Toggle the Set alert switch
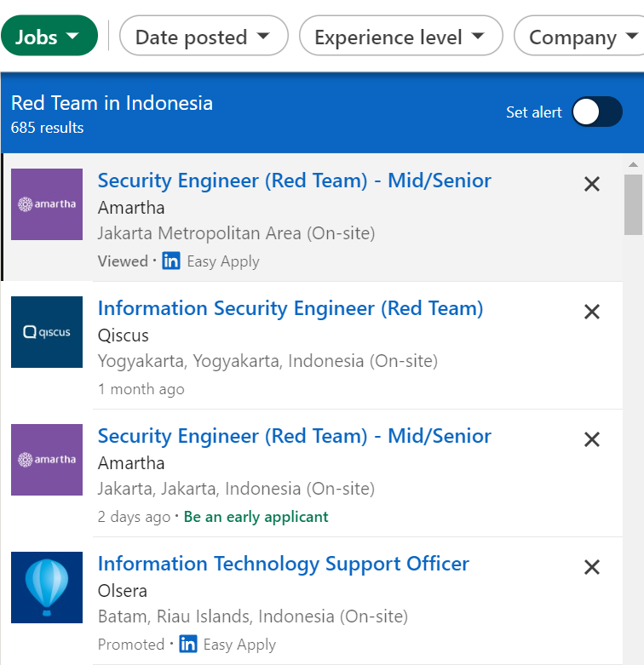This screenshot has width=644, height=665. [x=597, y=112]
